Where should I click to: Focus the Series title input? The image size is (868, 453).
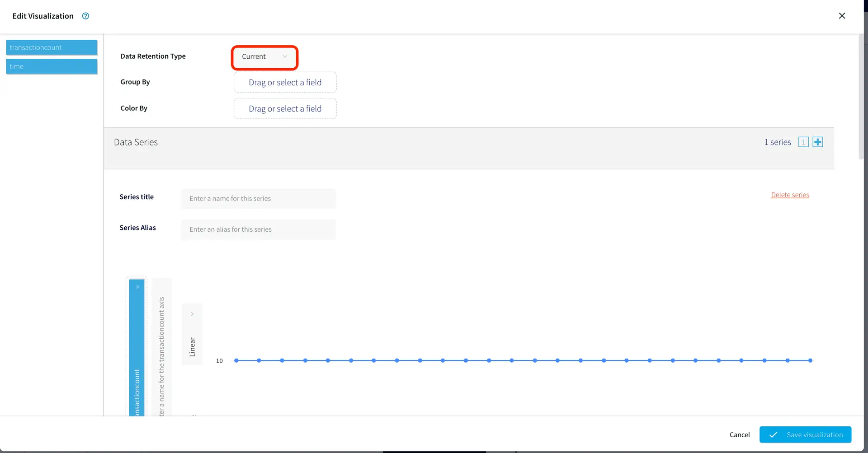coord(258,199)
